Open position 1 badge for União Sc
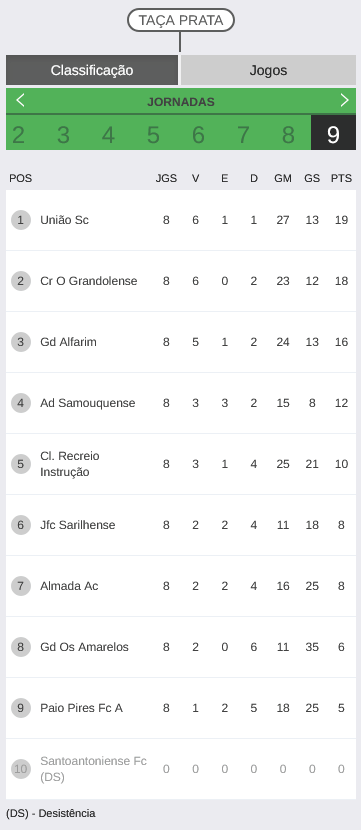This screenshot has width=361, height=830. pyautogui.click(x=21, y=220)
